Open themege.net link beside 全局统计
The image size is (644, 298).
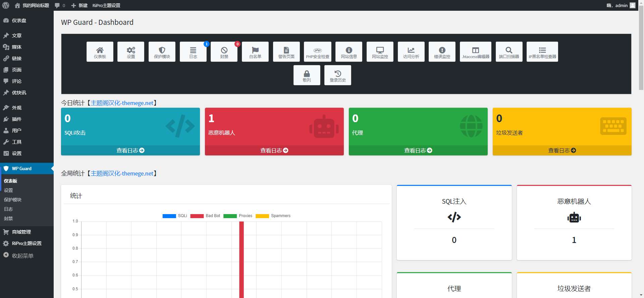pos(122,173)
